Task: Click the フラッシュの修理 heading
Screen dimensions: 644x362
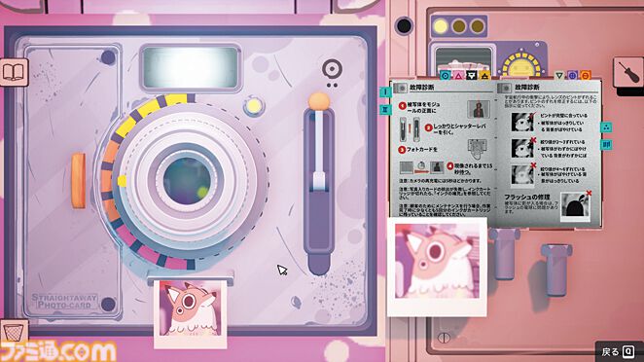Action: click(x=526, y=198)
